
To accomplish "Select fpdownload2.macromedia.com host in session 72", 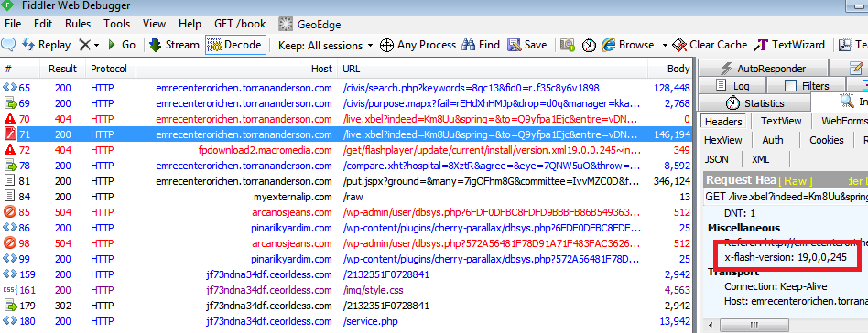I will [266, 149].
